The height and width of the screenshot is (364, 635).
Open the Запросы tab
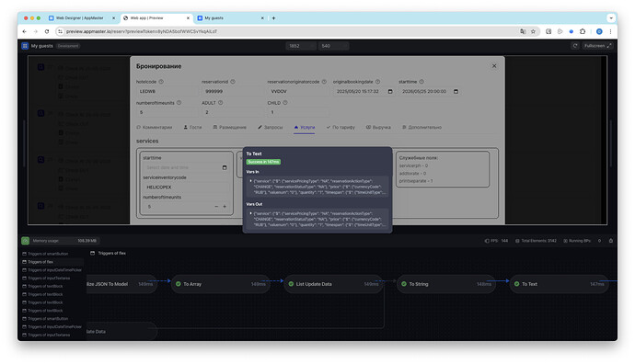coord(271,127)
